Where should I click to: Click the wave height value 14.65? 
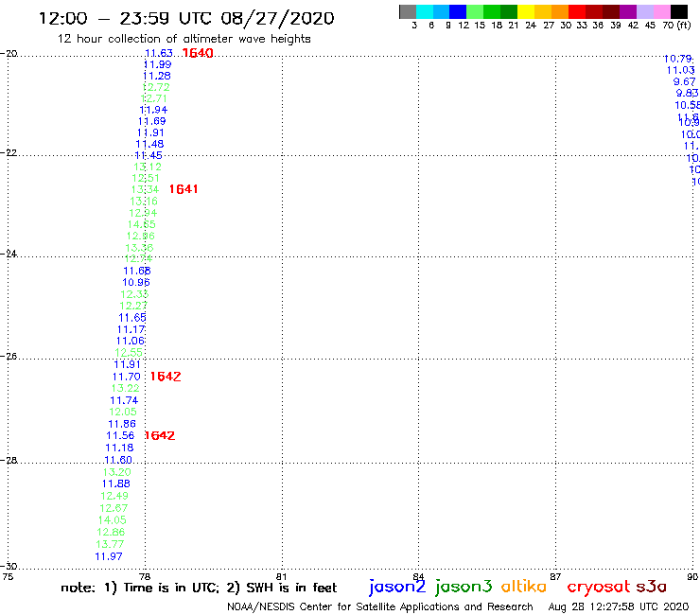click(x=142, y=224)
